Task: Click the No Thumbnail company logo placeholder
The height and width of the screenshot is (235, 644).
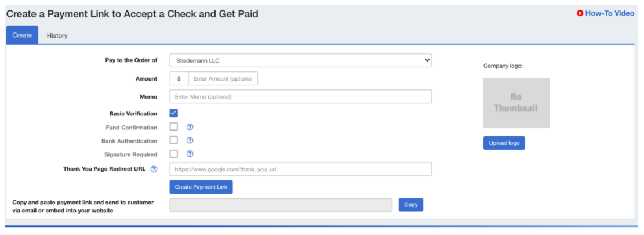Action: tap(516, 103)
